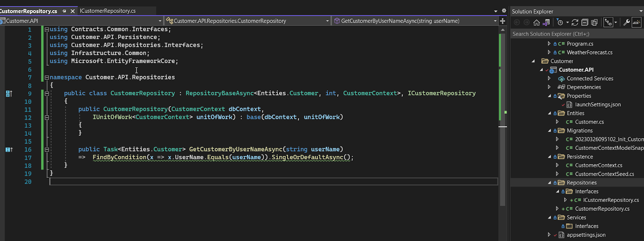Toggle File Nesting button in Solution Explorer
The image size is (644, 241).
coord(608,23)
